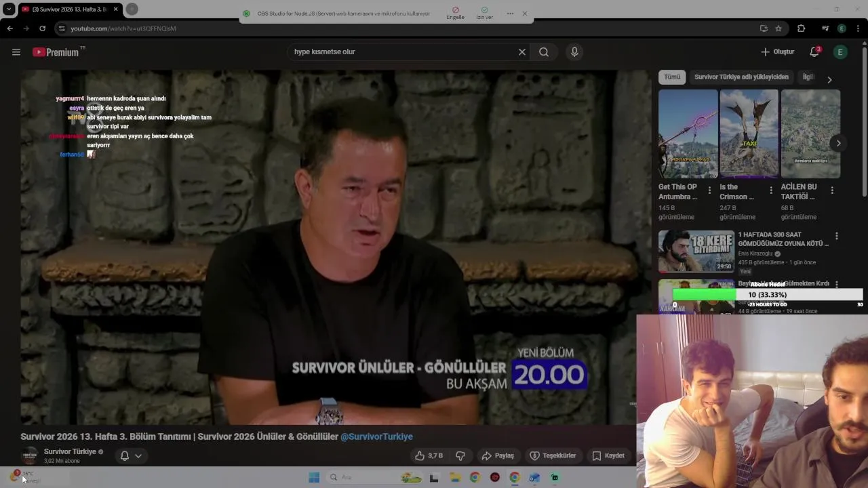Open a new browser tab
868x488 pixels.
click(x=132, y=9)
